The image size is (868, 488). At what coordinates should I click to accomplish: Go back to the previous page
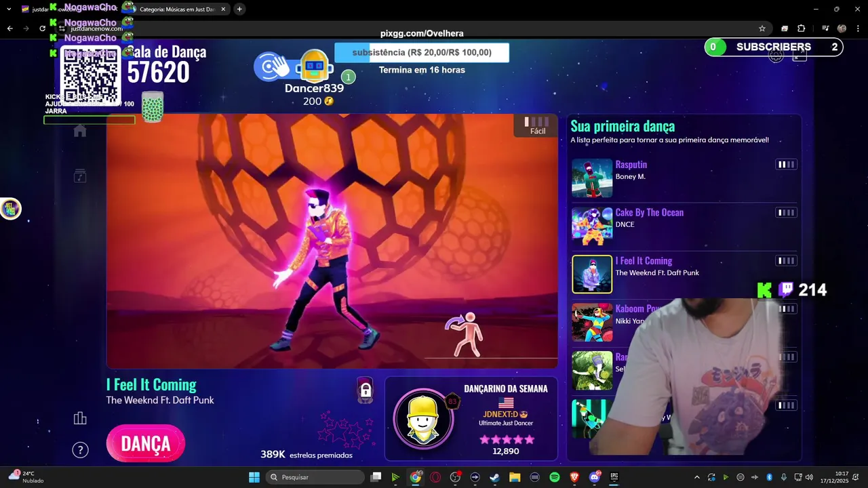pyautogui.click(x=9, y=28)
